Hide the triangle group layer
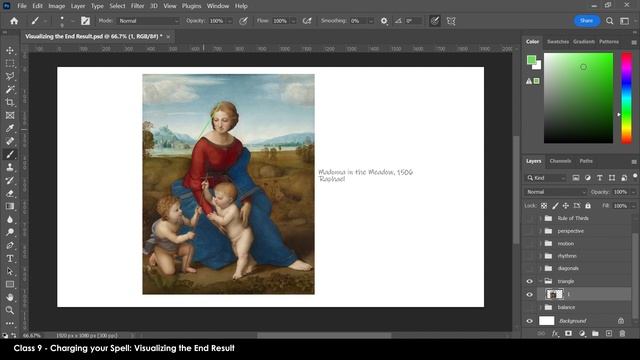The height and width of the screenshot is (360, 640). click(x=529, y=281)
